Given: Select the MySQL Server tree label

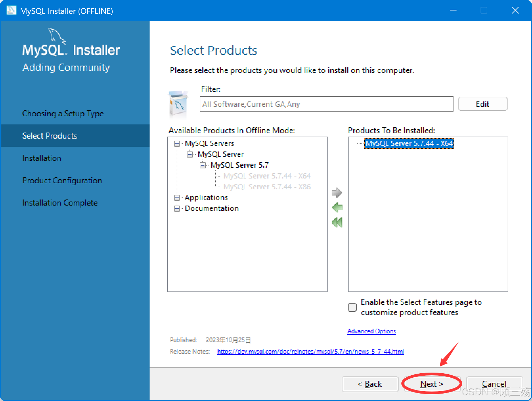Looking at the screenshot, I should [x=221, y=154].
